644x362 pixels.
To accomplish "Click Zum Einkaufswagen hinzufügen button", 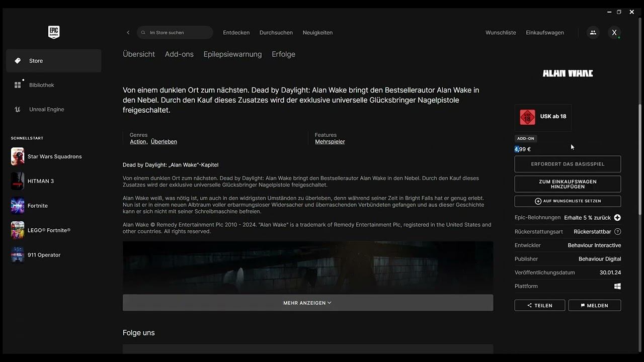I will tap(568, 184).
